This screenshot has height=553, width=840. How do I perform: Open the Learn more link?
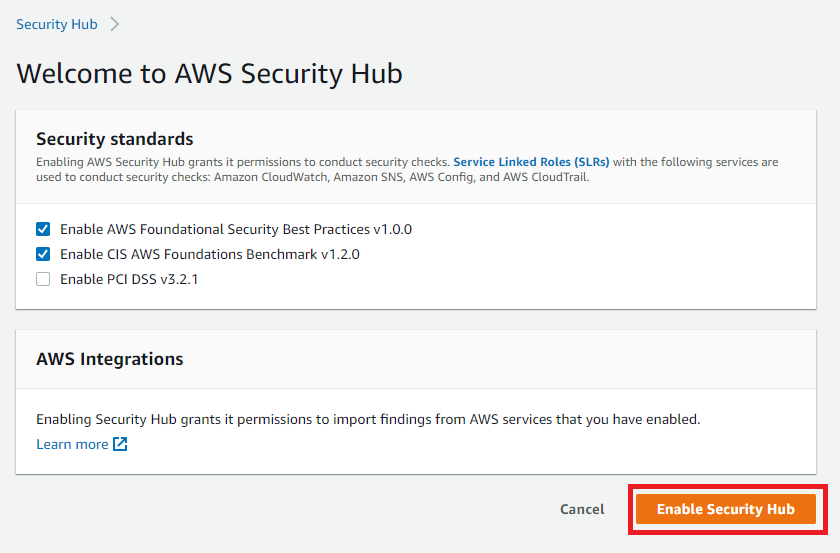tap(72, 444)
